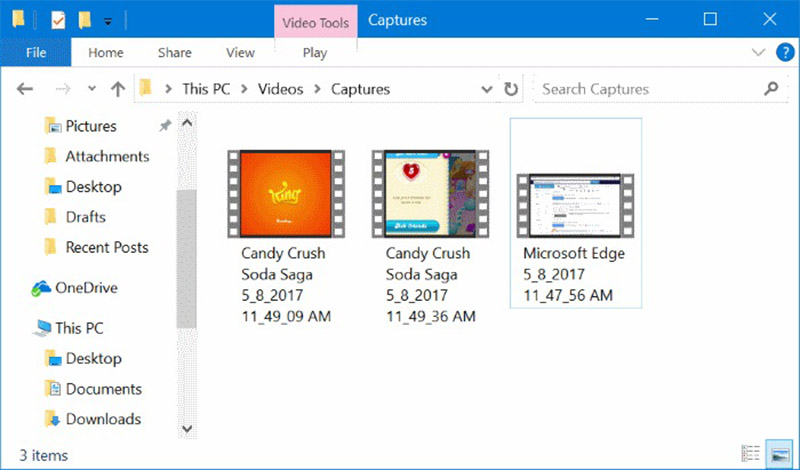The width and height of the screenshot is (800, 470).
Task: Open the Customize Quick Access Toolbar dropdown
Action: pyautogui.click(x=108, y=20)
